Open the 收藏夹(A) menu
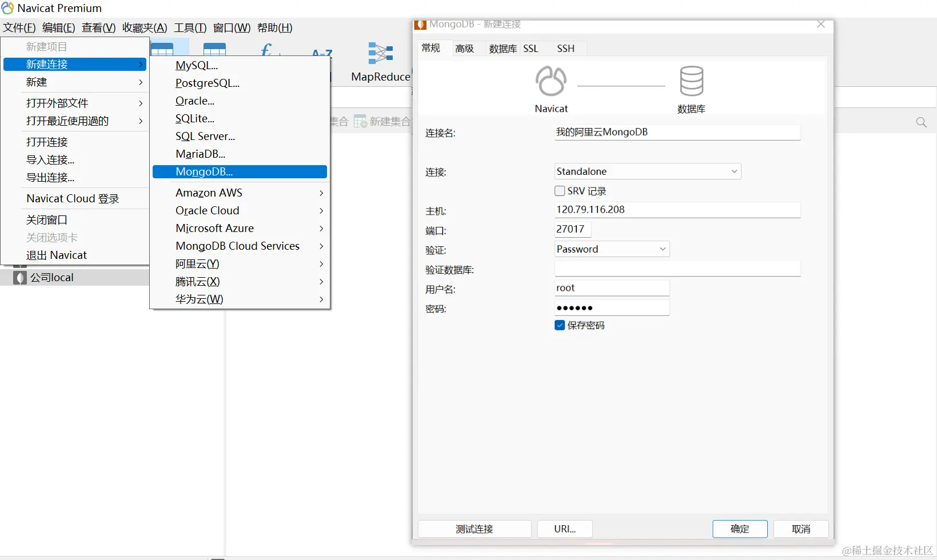This screenshot has height=560, width=937. tap(145, 28)
